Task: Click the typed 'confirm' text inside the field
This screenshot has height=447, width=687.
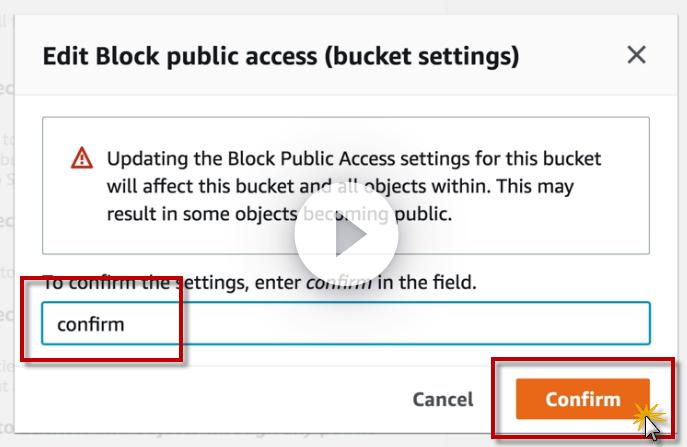Action: click(x=91, y=324)
